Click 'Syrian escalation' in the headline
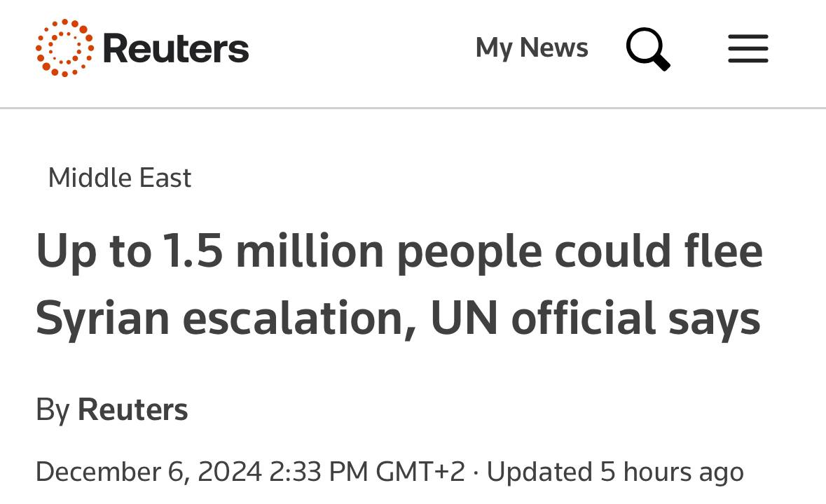The image size is (826, 504). (x=219, y=318)
